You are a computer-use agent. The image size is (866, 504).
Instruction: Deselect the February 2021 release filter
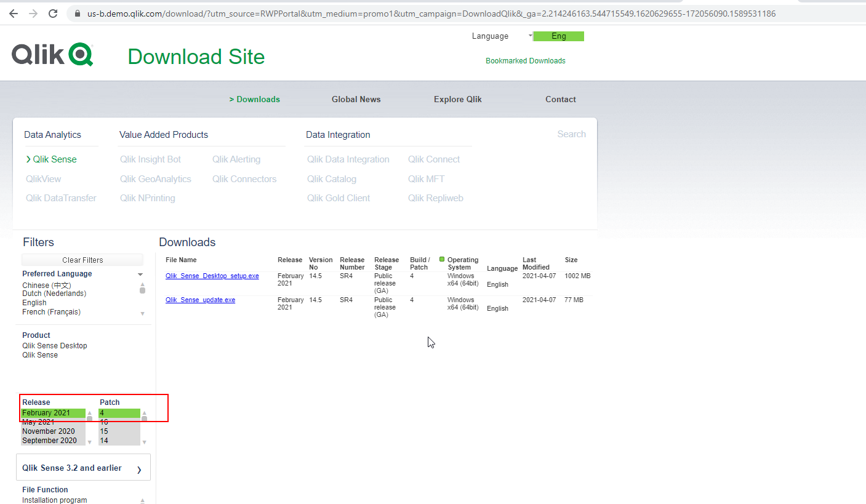point(52,412)
